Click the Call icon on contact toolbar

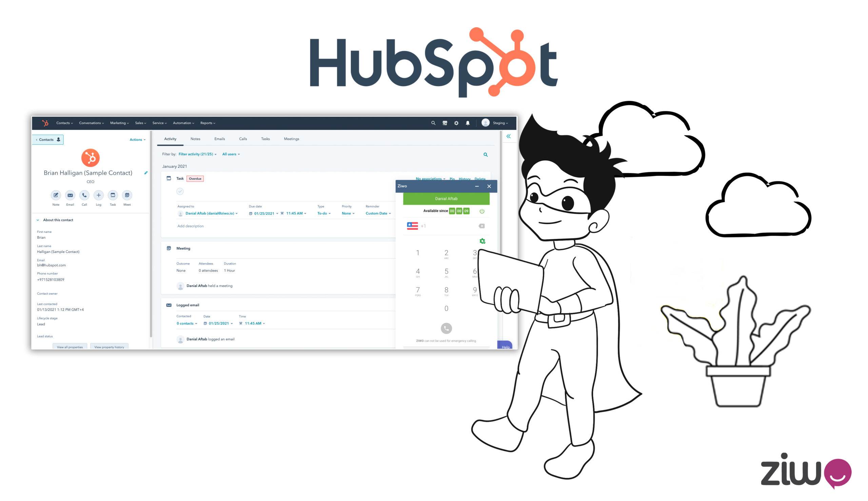83,195
